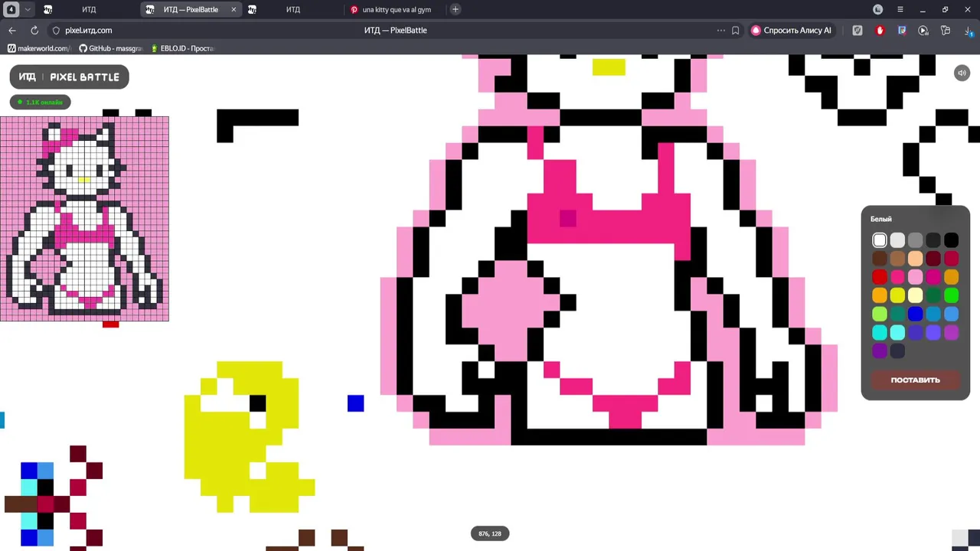This screenshot has height=551, width=980.
Task: Open the browser extensions puzzle icon
Action: [946, 31]
